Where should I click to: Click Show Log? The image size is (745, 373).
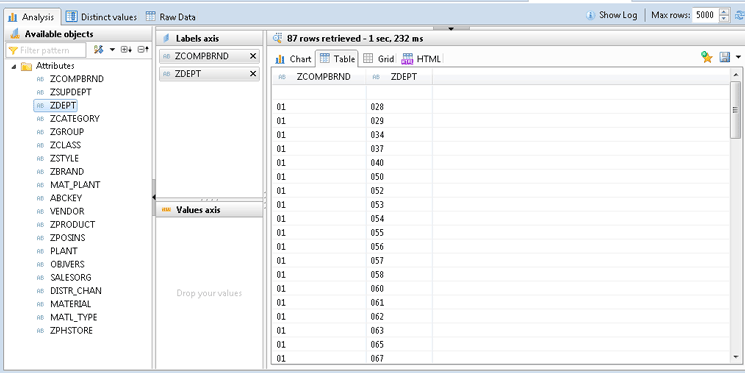coord(612,15)
